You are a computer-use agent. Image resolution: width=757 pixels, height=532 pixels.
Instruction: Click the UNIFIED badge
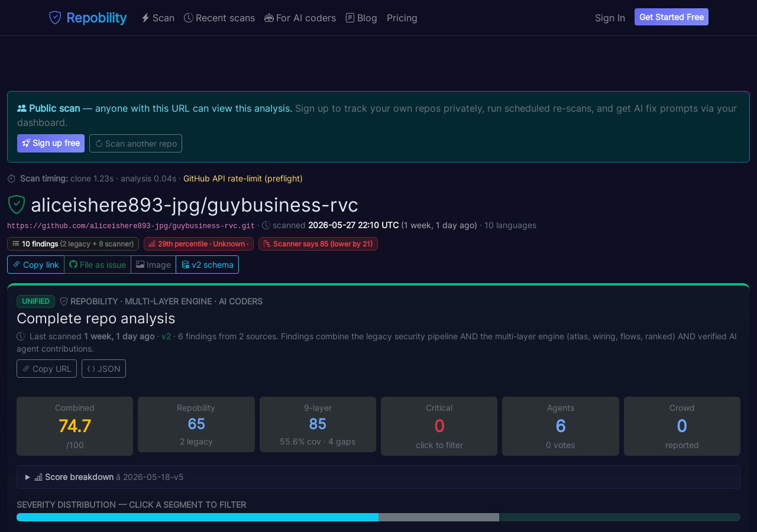(x=35, y=301)
